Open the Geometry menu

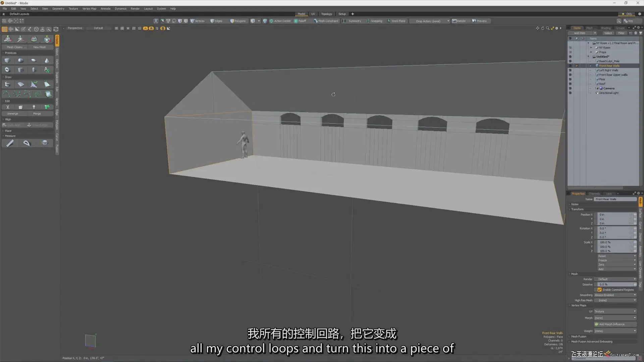tap(58, 9)
